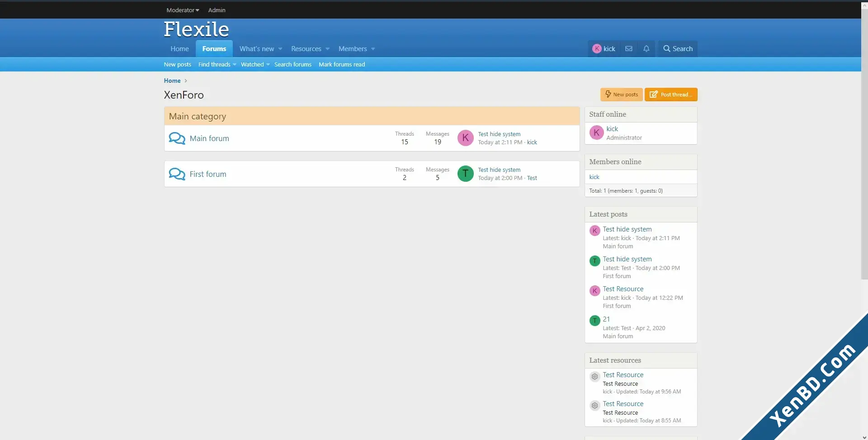Click the avatar beside the First forum Test hide system post
Viewport: 868px width, 440px height.
coord(594,260)
